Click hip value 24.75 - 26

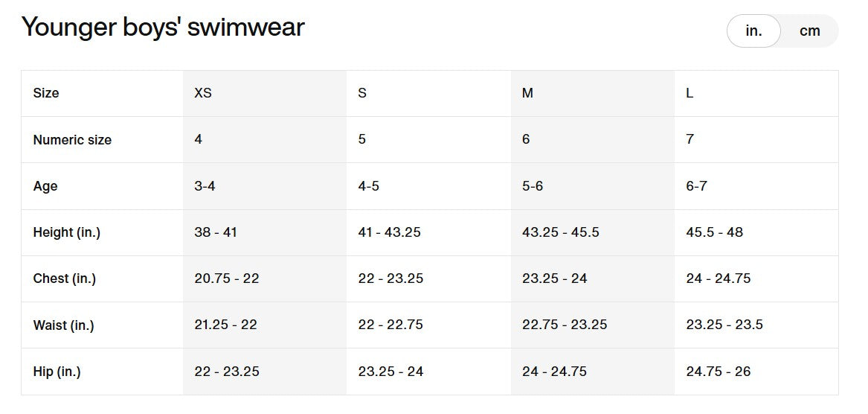pos(718,372)
